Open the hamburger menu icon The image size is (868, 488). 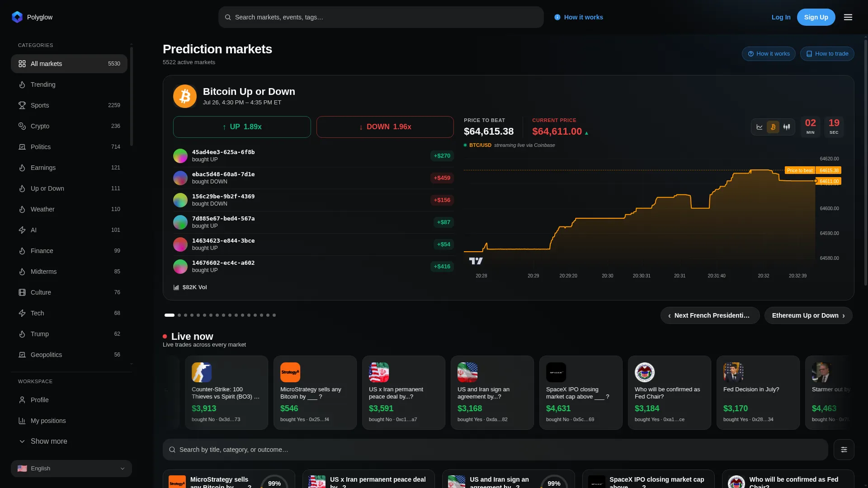(848, 17)
